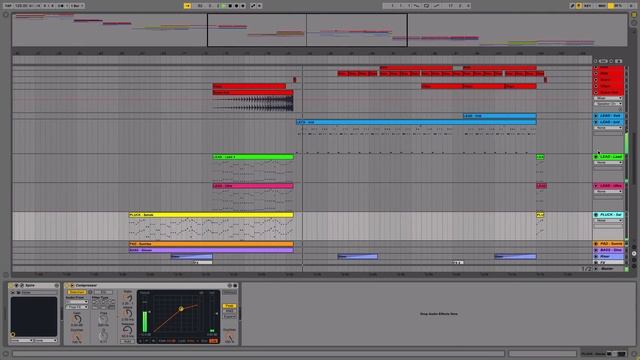Toggle Key Map mode button
Screen dimensions: 640x360
coord(588,6)
